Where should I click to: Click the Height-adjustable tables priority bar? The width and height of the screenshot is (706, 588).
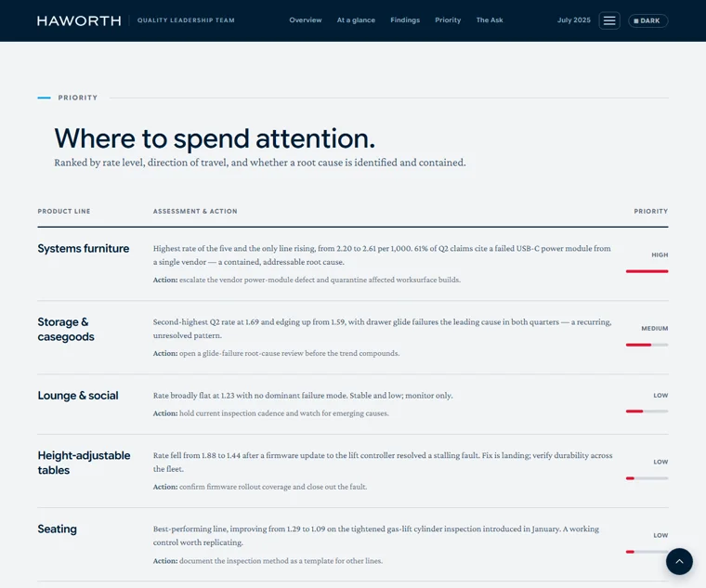click(x=647, y=478)
